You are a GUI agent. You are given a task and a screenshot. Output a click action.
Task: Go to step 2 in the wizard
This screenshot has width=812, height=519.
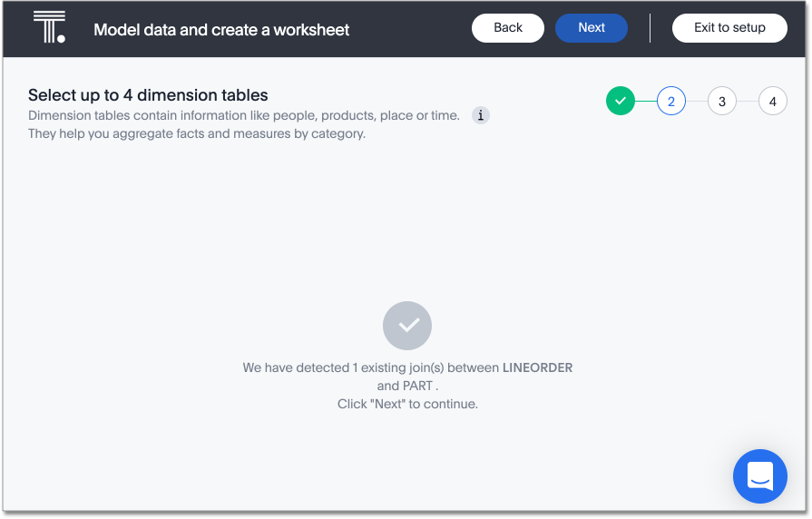(x=671, y=101)
